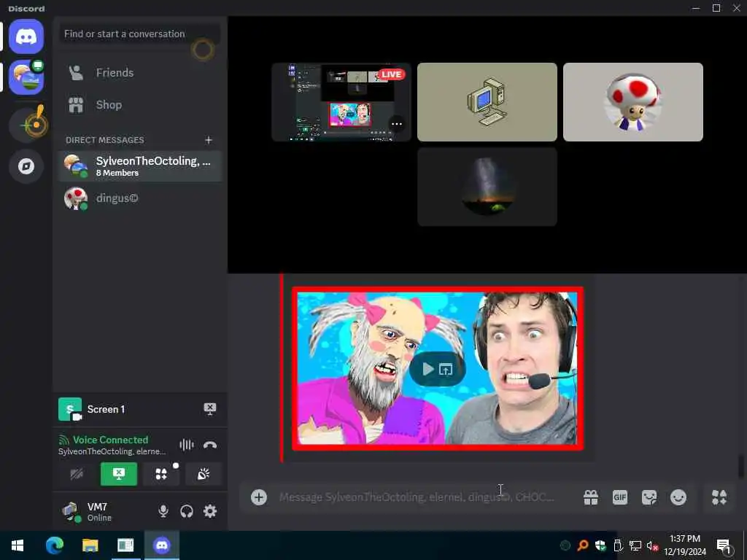This screenshot has height=560, width=747.
Task: Click the Add a Server button in sidebar
Action: [26, 125]
